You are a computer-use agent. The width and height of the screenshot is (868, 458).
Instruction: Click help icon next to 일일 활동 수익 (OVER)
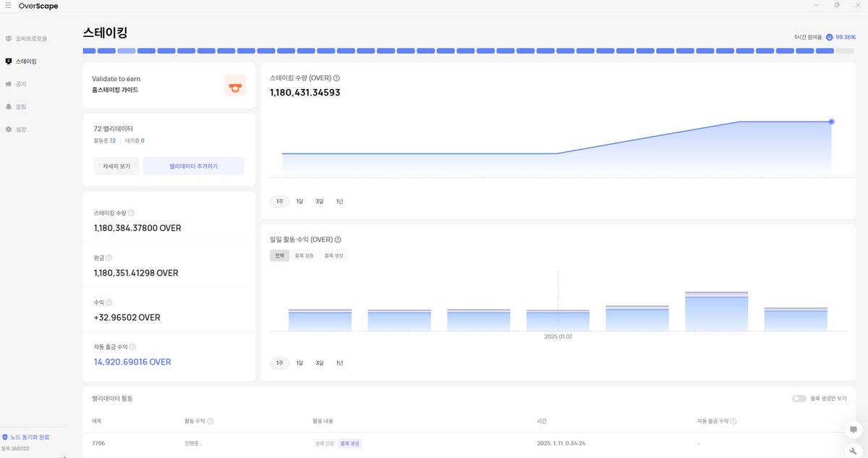pos(338,239)
